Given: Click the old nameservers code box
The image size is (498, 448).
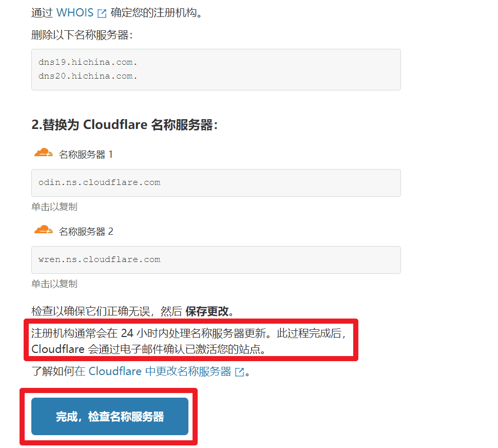Looking at the screenshot, I should 216,69.
